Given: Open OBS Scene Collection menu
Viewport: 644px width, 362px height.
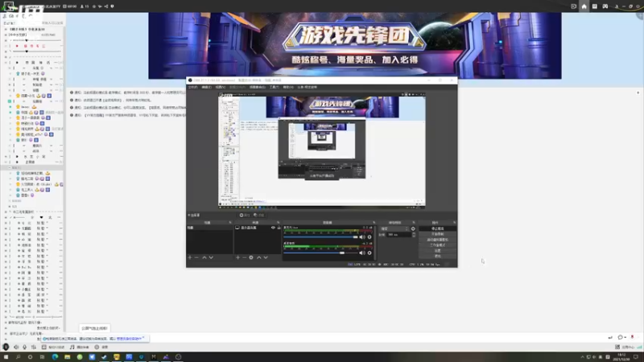Looking at the screenshot, I should coord(257,87).
